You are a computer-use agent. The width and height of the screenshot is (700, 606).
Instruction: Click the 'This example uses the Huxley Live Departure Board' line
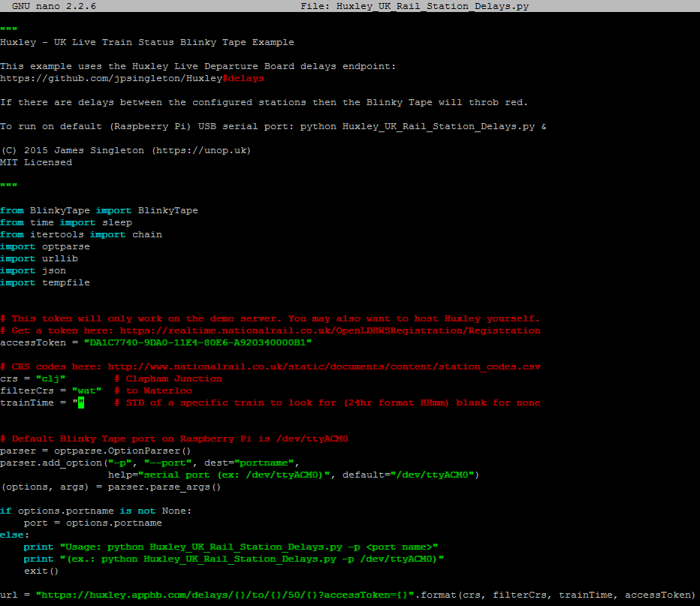(198, 67)
